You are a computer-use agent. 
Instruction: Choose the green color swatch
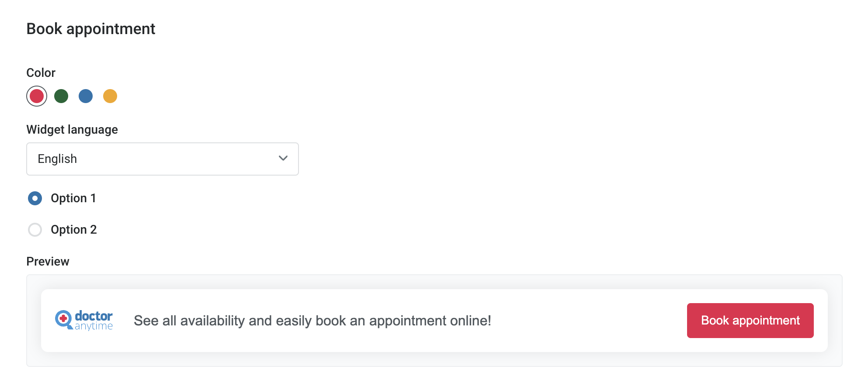pos(61,96)
